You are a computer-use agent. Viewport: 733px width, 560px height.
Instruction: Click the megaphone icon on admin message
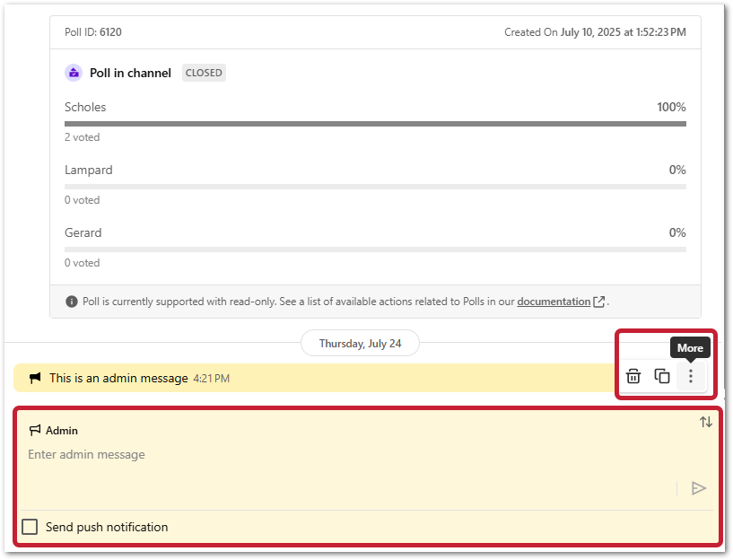click(35, 379)
